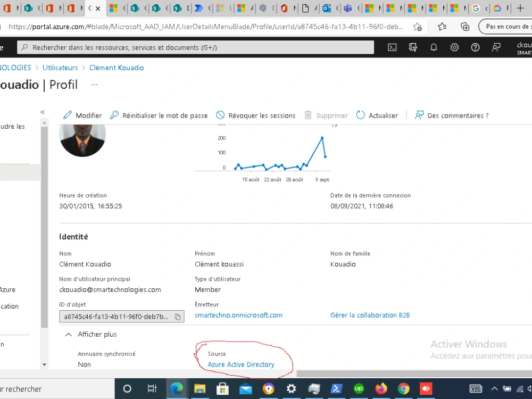The image size is (532, 399).
Task: Open Microsoft Store from the taskbar
Action: (222, 388)
